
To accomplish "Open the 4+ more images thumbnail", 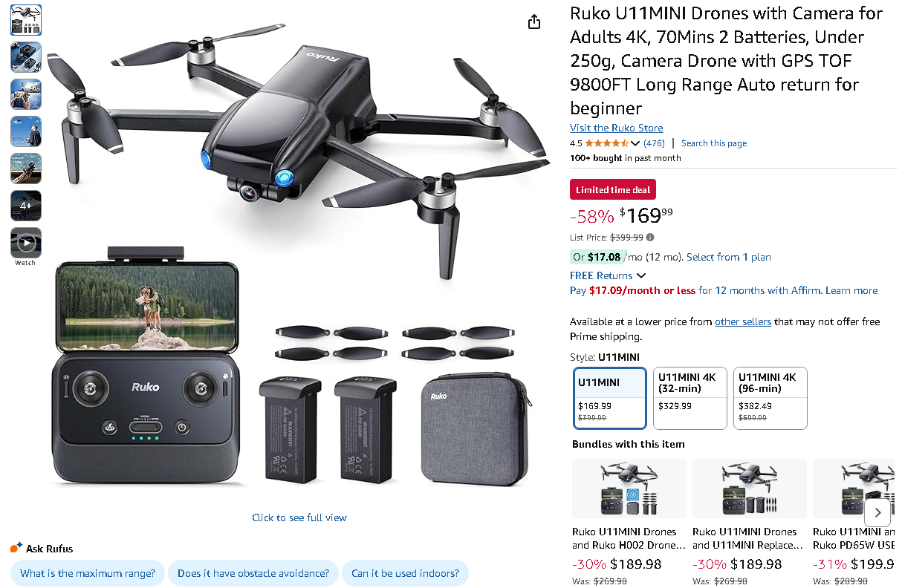I will click(26, 206).
